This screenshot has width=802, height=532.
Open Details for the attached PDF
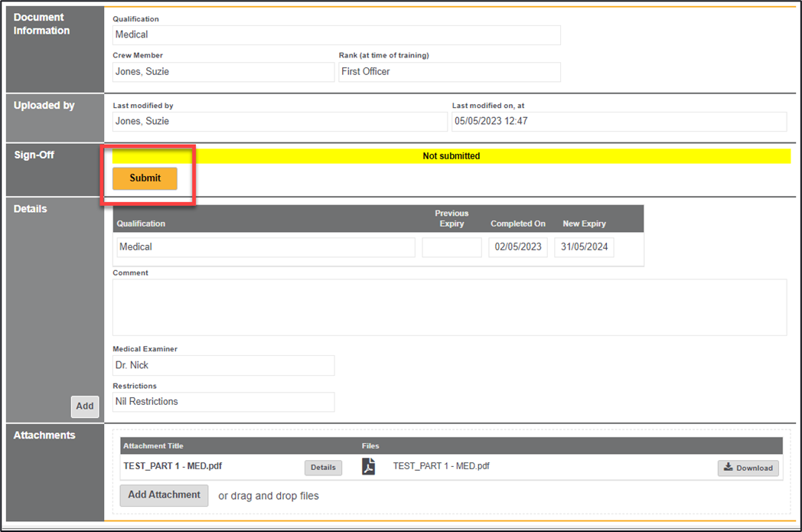(x=323, y=468)
